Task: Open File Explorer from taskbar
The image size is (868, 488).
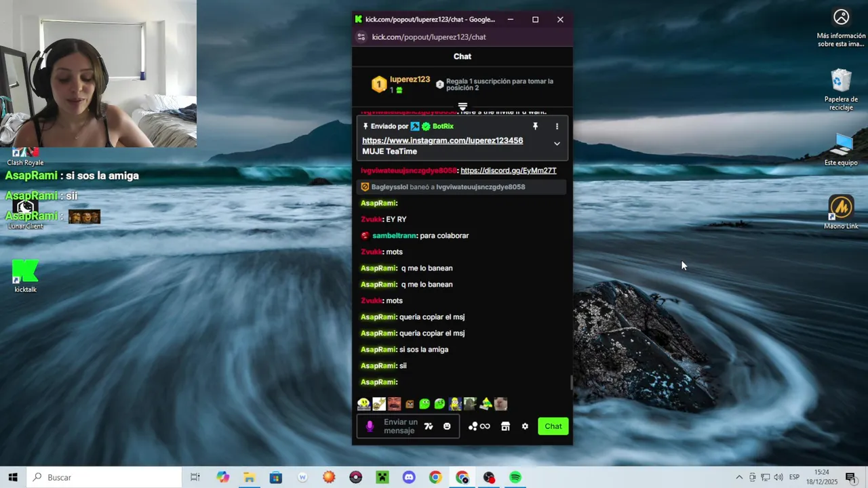Action: pyautogui.click(x=249, y=477)
